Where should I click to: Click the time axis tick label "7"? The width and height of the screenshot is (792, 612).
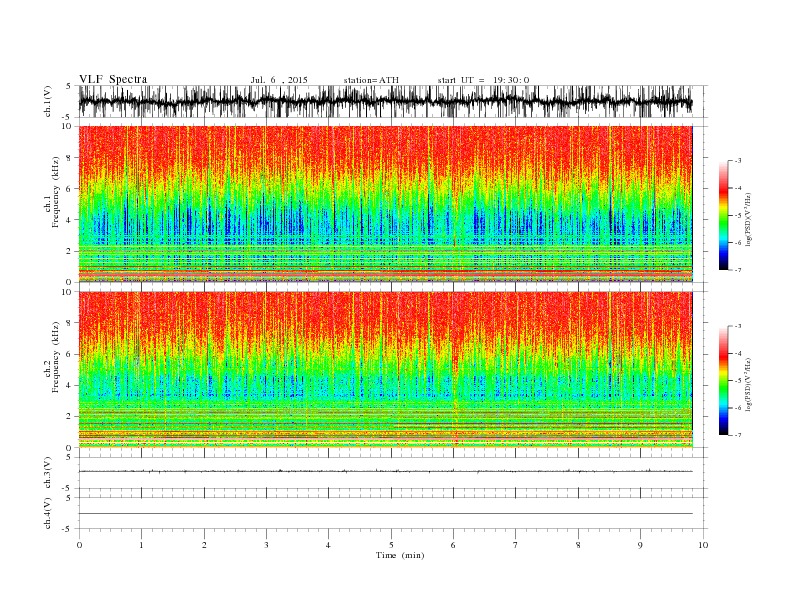(516, 545)
